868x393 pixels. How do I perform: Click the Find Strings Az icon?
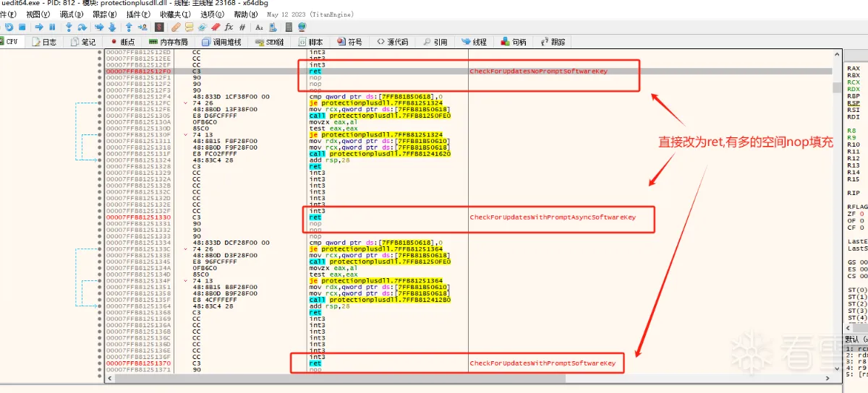pyautogui.click(x=259, y=27)
